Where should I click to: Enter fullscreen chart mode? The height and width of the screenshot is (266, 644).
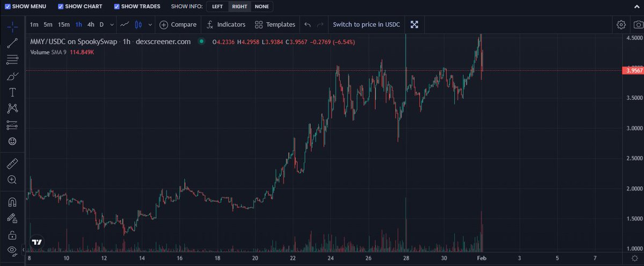coord(414,24)
